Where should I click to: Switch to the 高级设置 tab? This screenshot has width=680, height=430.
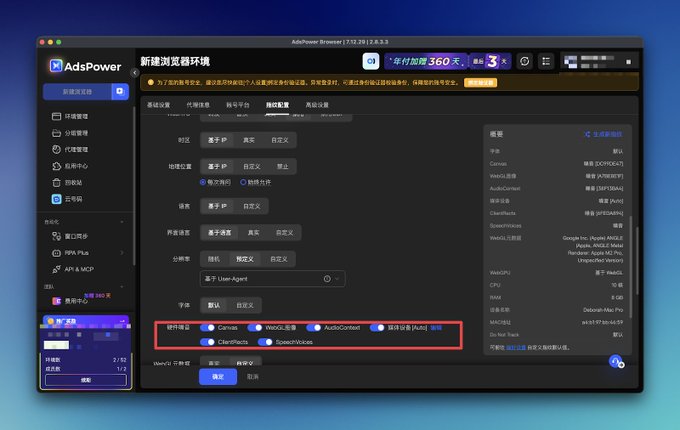(317, 105)
